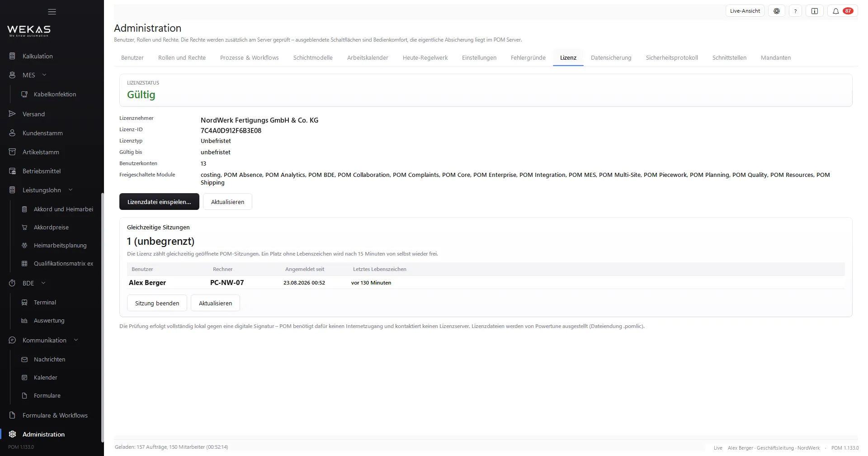
Task: Click the sidebar vertical scrollbar
Action: [x=103, y=317]
